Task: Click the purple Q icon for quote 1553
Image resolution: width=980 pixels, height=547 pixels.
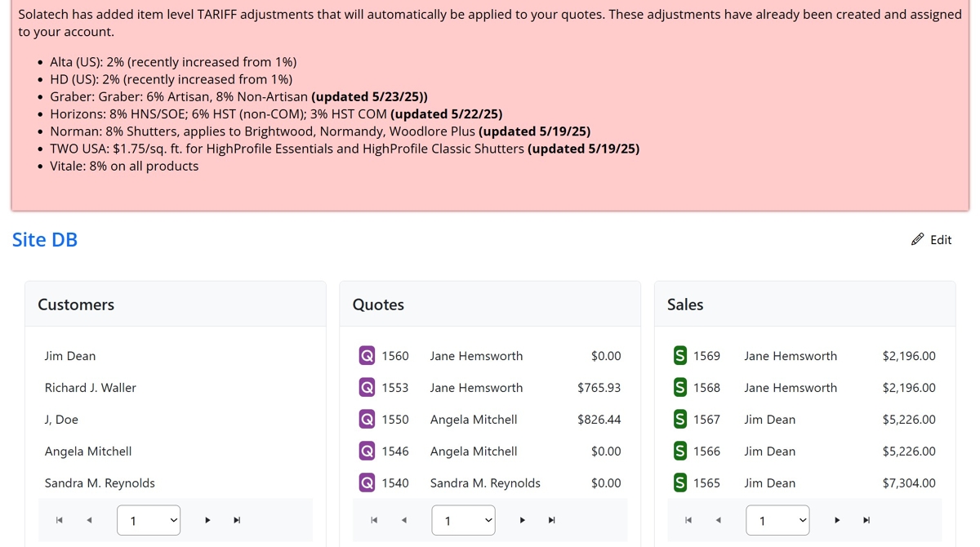Action: [367, 388]
